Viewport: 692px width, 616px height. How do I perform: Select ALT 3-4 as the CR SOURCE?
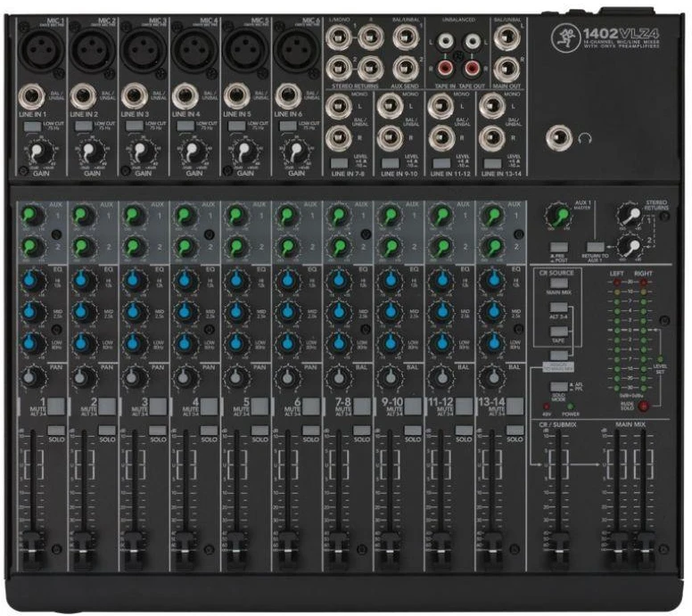pos(559,308)
